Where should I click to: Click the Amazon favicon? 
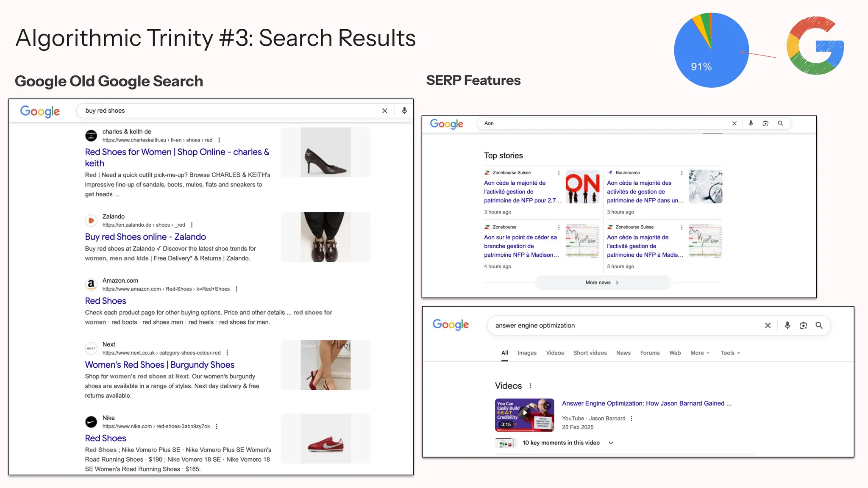[x=91, y=284]
